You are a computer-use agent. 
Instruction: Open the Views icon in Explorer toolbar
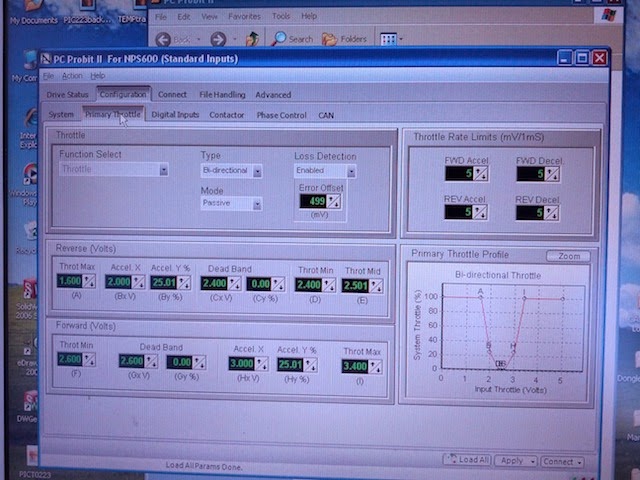[389, 40]
